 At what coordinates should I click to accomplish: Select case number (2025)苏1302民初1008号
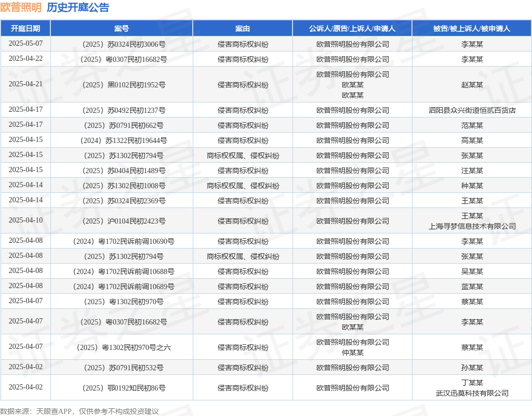click(124, 186)
